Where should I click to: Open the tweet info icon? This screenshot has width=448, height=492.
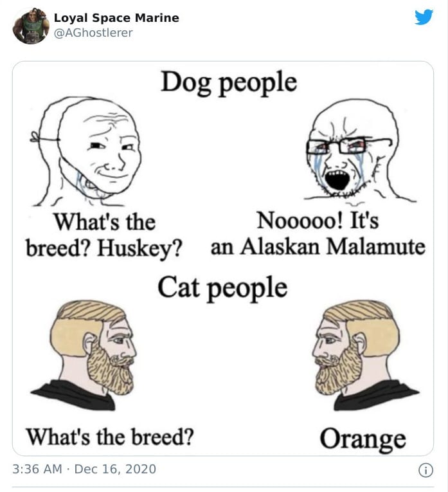pyautogui.click(x=426, y=470)
